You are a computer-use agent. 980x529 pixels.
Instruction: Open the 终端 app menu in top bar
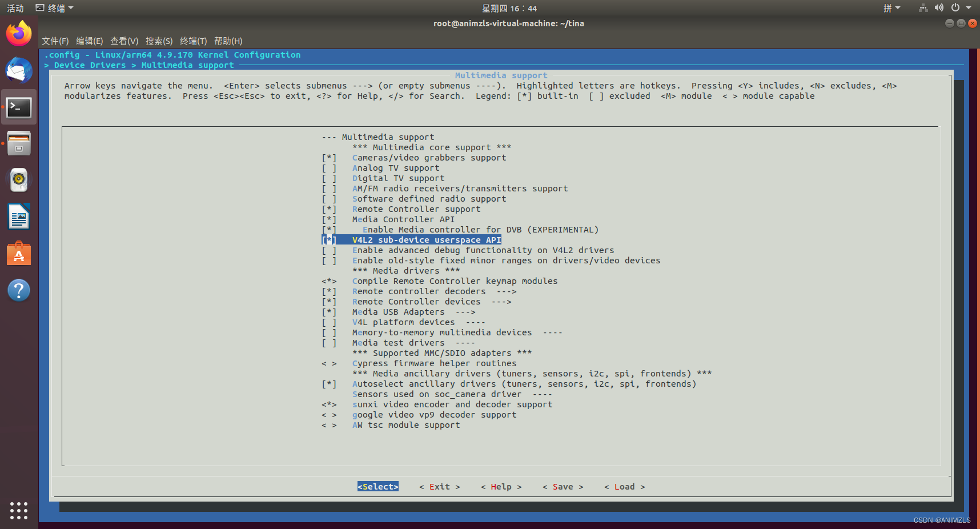[55, 8]
